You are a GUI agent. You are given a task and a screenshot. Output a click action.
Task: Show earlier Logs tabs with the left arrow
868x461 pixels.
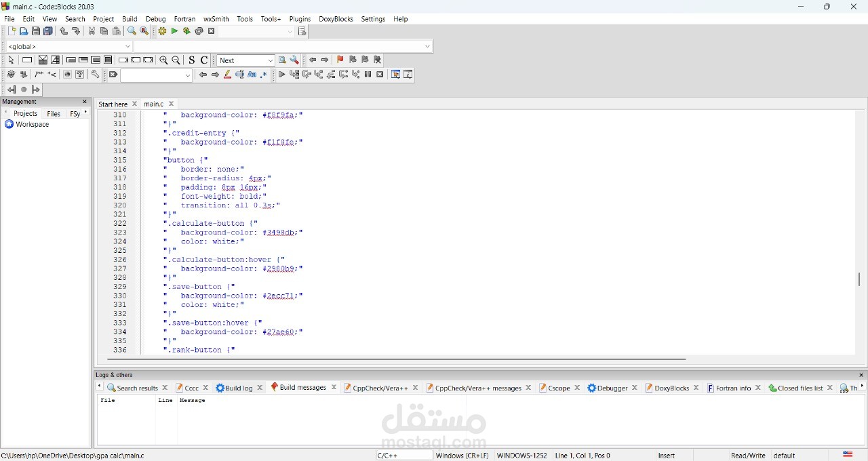(x=100, y=386)
